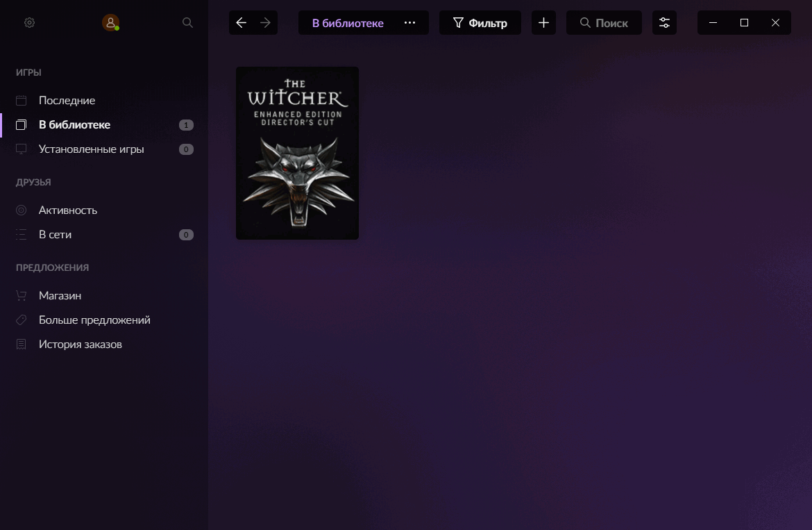Click the search magnifier in the sidebar
Image resolution: width=812 pixels, height=530 pixels.
(187, 22)
